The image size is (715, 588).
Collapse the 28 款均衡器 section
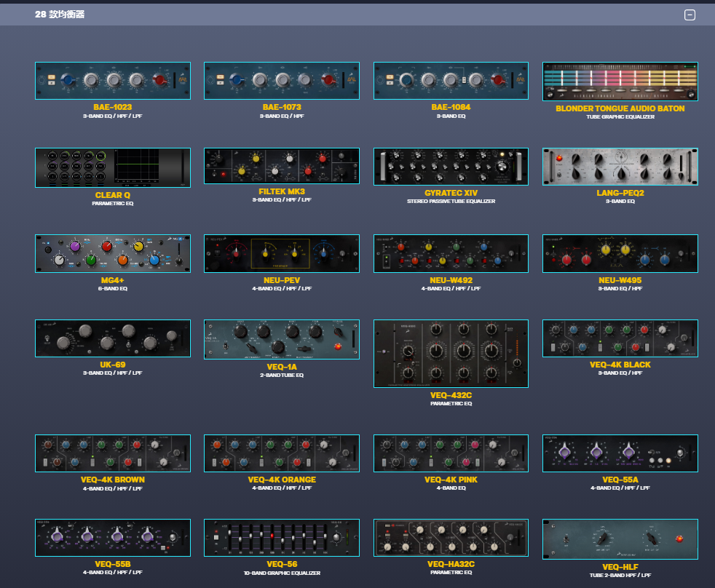coord(690,15)
